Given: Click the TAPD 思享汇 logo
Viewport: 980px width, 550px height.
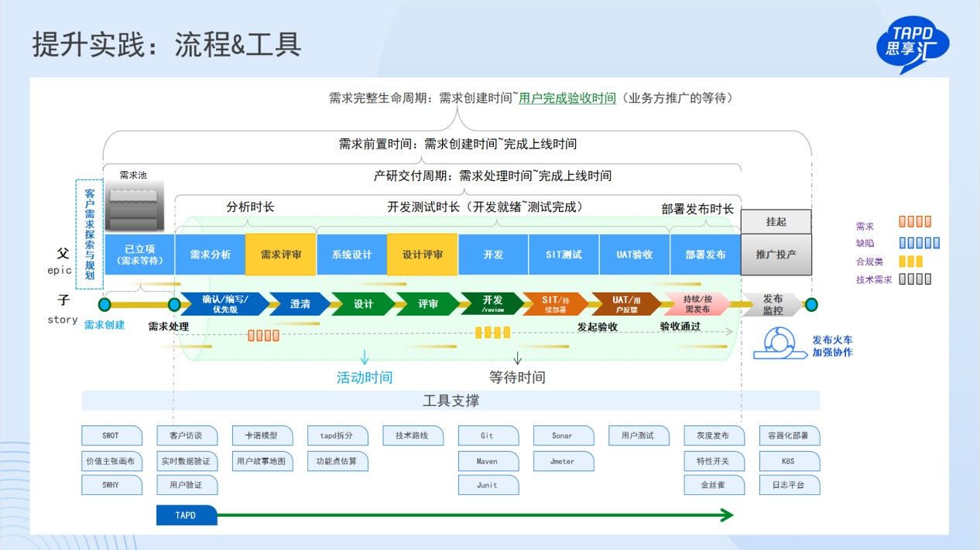Looking at the screenshot, I should tap(912, 46).
